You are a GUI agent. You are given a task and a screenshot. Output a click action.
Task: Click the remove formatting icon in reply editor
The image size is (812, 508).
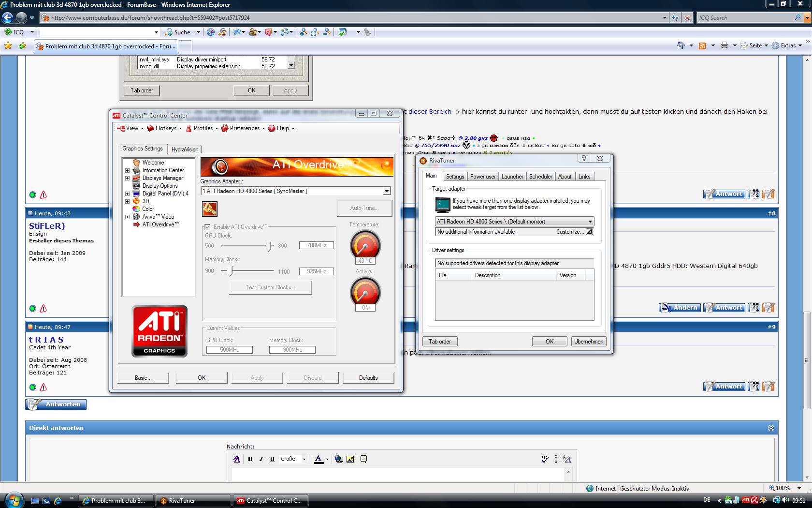236,459
